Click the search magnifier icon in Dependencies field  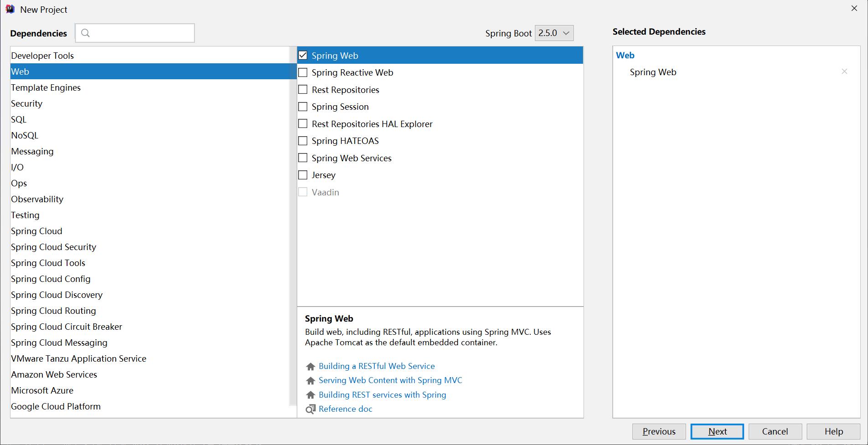85,33
